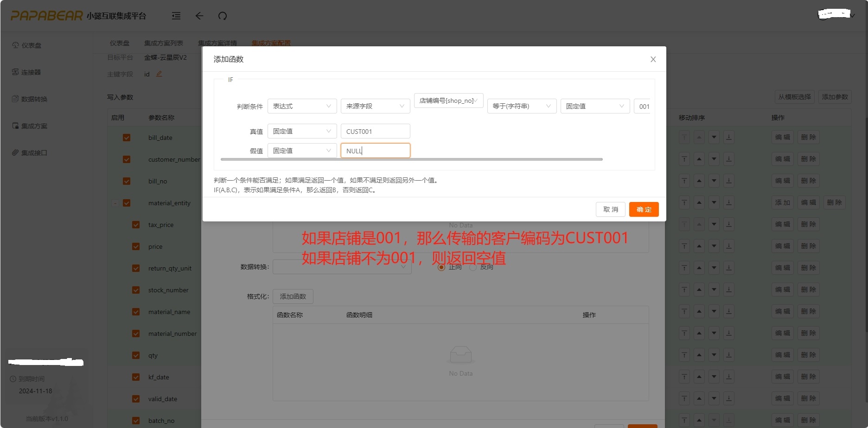The width and height of the screenshot is (868, 428).
Task: Disable the tax_price parameter checkbox
Action: (x=136, y=225)
